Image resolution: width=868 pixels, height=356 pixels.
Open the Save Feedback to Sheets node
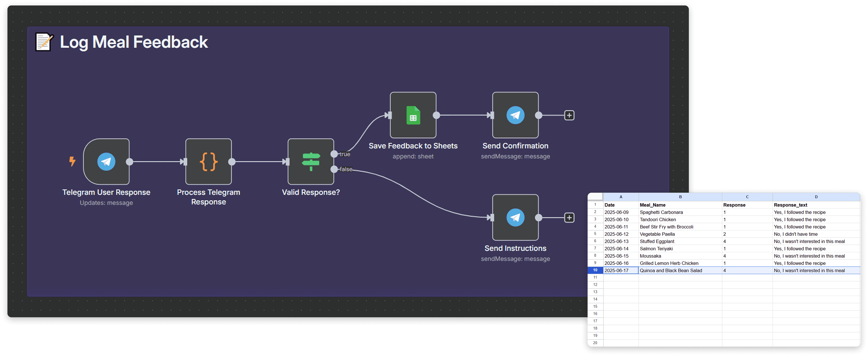pyautogui.click(x=413, y=115)
